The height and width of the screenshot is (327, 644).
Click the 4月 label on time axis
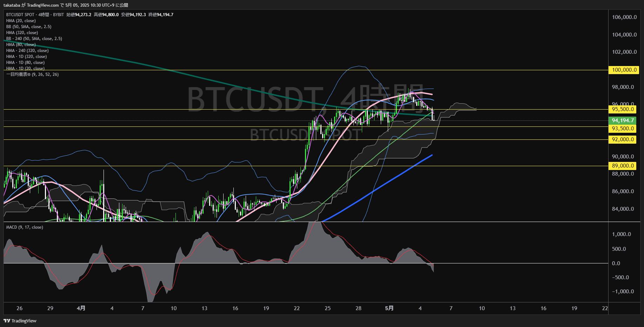pyautogui.click(x=81, y=308)
